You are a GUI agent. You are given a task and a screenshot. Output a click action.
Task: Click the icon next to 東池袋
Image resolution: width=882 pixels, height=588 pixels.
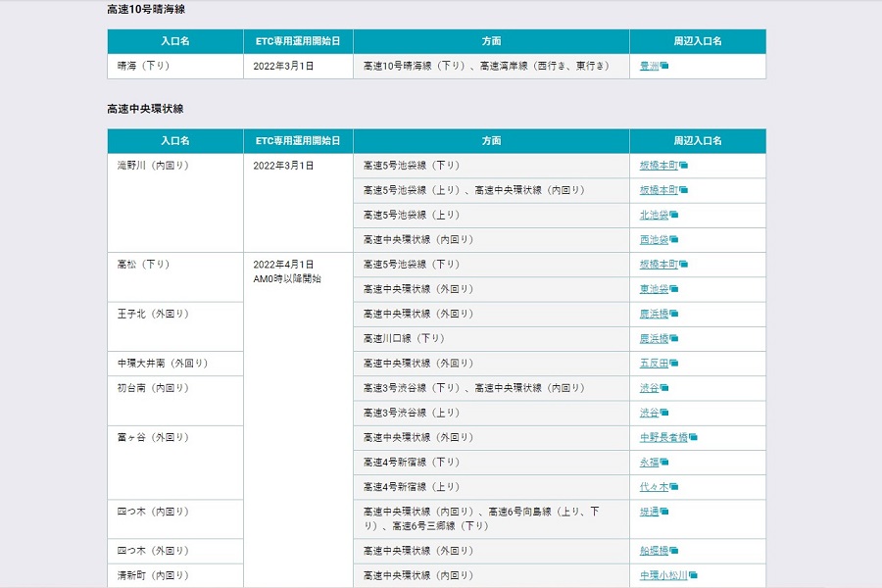[x=672, y=288]
